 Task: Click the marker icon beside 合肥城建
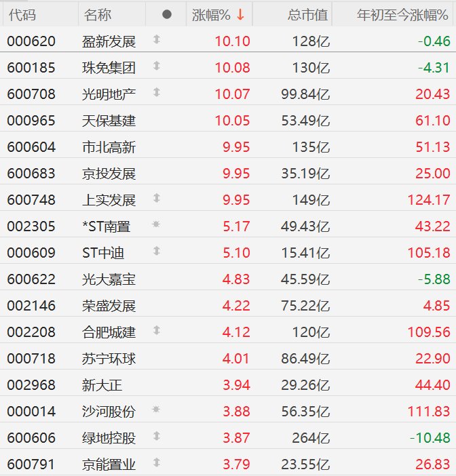tap(157, 330)
